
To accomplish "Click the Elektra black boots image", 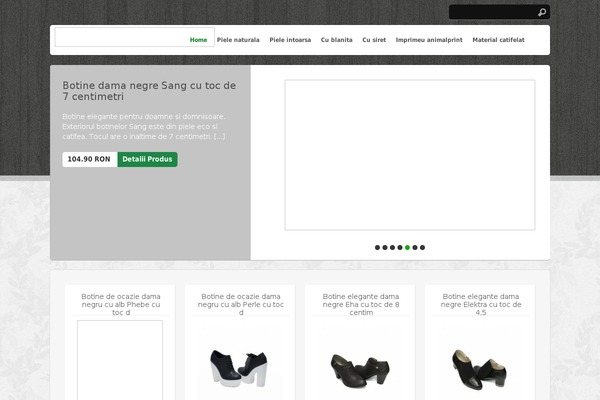I will (x=480, y=369).
